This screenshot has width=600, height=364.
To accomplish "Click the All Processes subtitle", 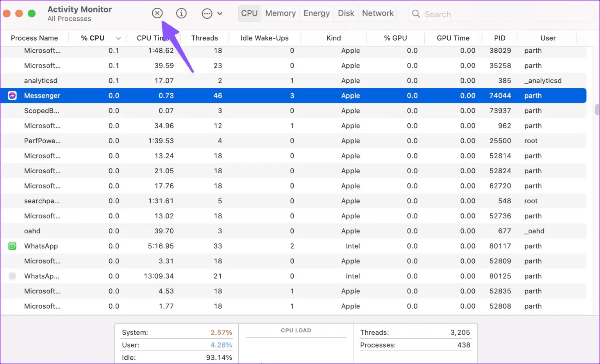I will click(x=69, y=19).
